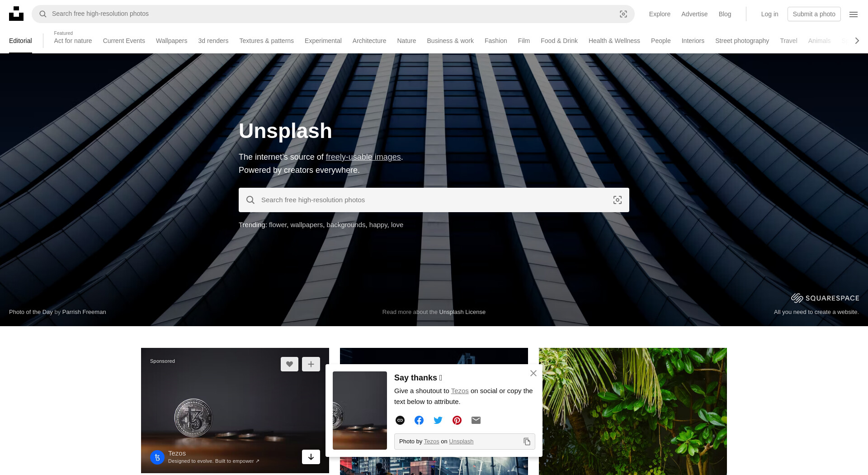This screenshot has height=475, width=868.
Task: Open the 3d renders topic
Action: pos(213,41)
